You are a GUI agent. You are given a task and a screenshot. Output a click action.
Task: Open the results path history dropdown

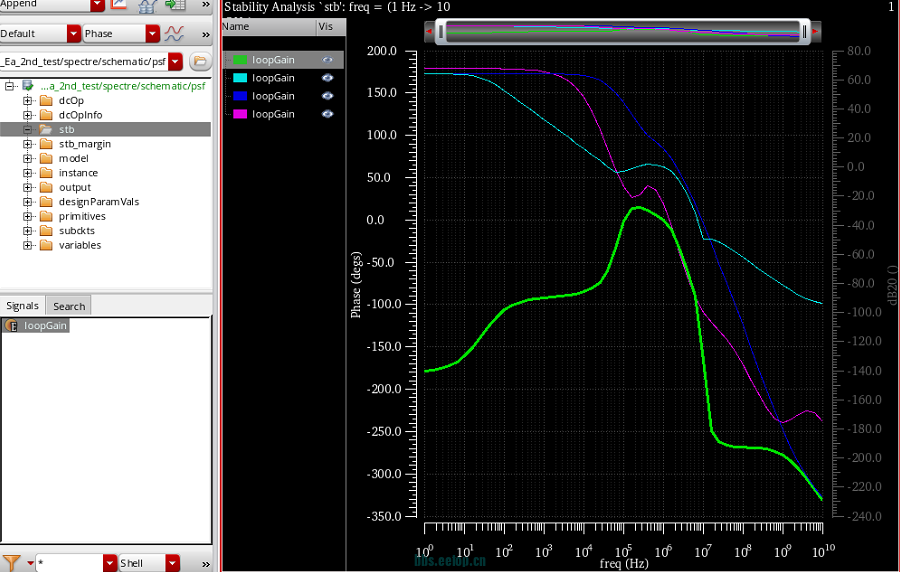click(x=175, y=61)
